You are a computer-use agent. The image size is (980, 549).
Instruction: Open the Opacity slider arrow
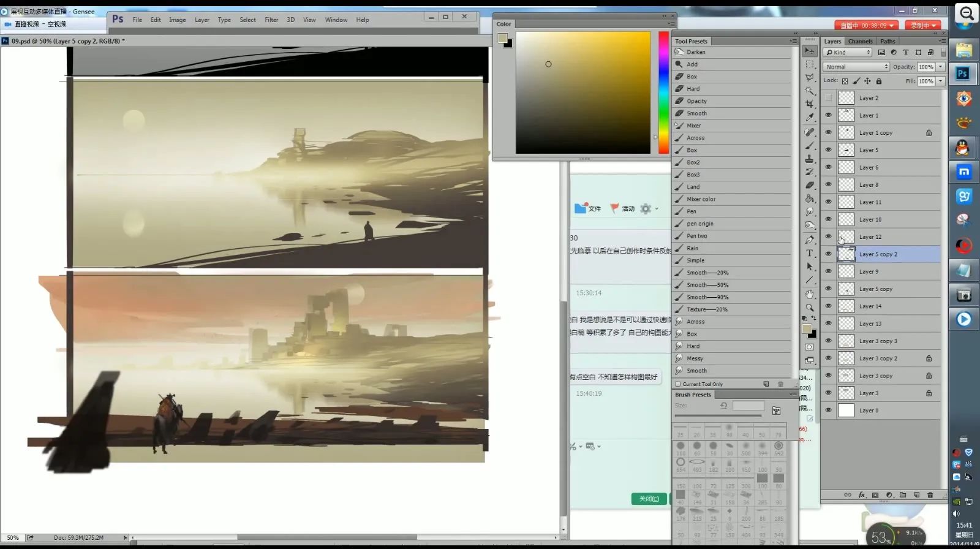coord(941,67)
